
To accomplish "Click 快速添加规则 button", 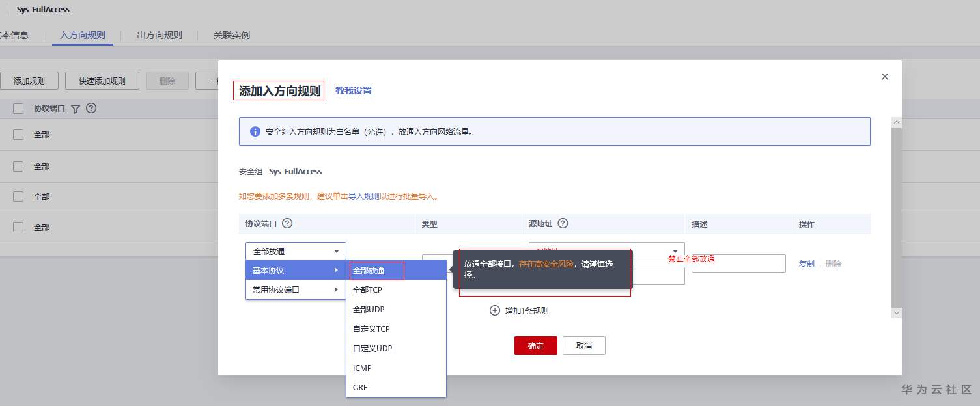I will (102, 81).
